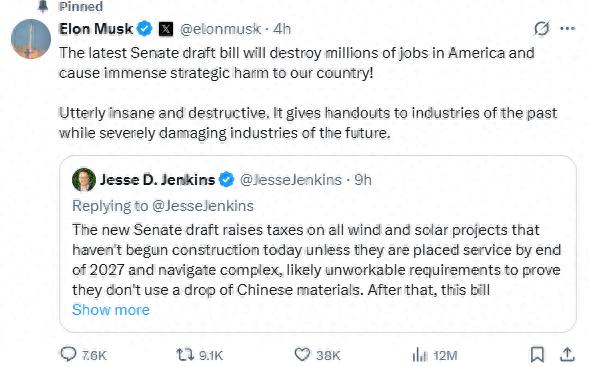Like the post with the heart icon

tap(302, 354)
